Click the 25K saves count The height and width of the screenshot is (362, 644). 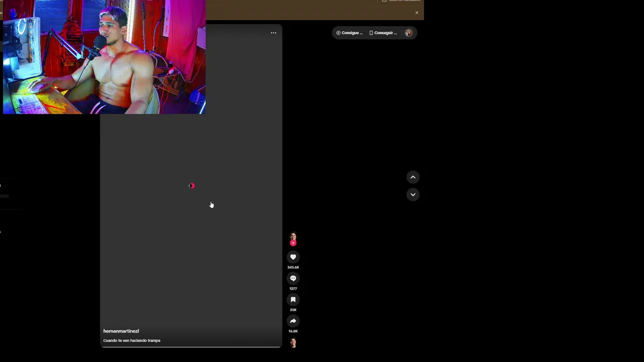pyautogui.click(x=293, y=310)
